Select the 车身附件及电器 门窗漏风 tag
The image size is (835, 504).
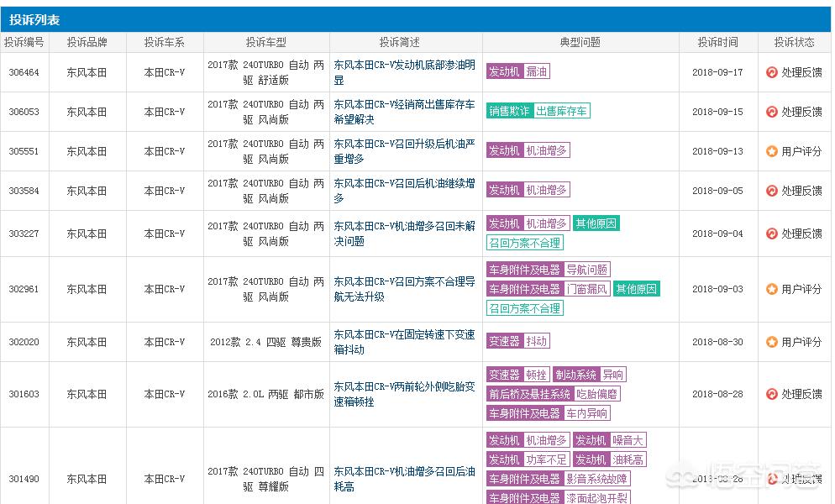tap(549, 289)
